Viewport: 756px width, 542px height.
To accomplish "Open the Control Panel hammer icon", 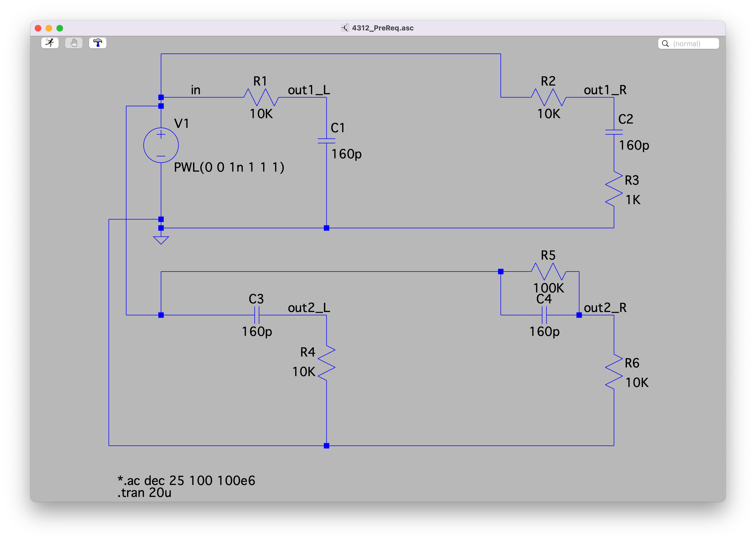I will coord(98,43).
